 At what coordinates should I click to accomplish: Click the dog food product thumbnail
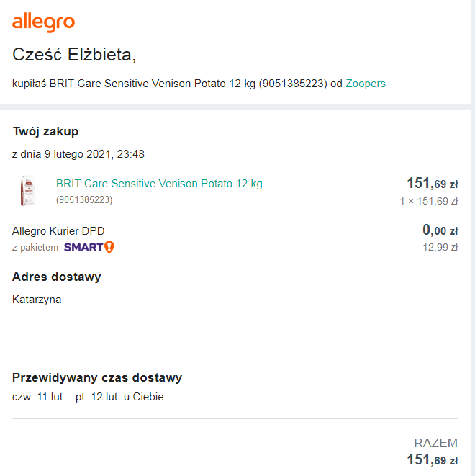[x=29, y=191]
